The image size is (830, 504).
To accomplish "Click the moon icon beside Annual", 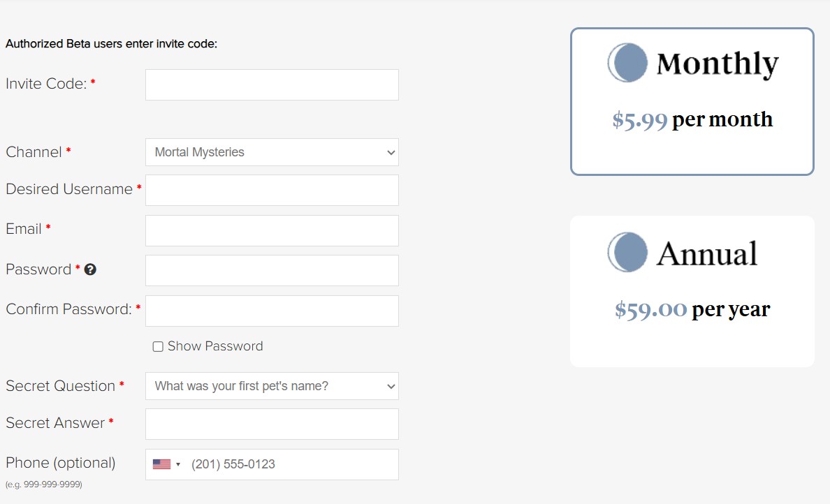I will click(x=627, y=252).
